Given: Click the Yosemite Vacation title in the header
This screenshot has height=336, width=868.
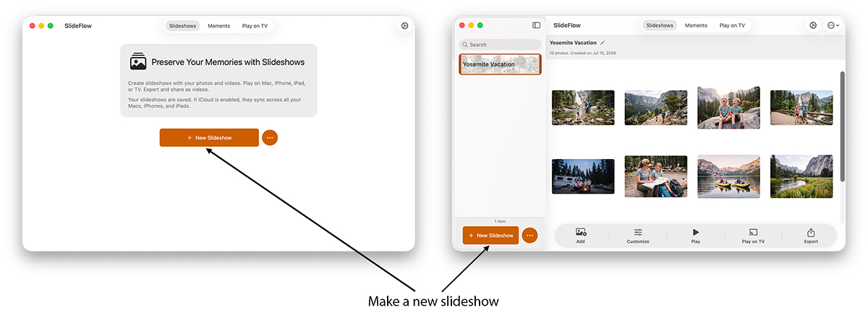Looking at the screenshot, I should tap(573, 43).
